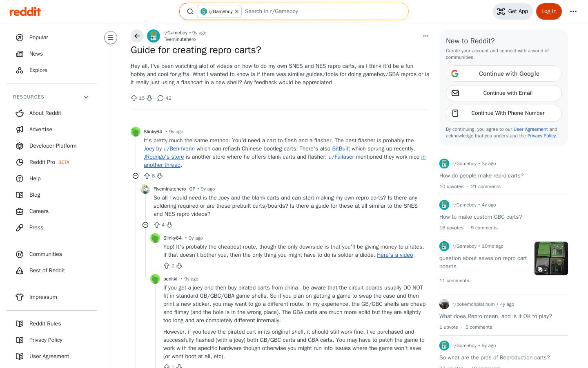
Task: Open the "Here's a video" link
Action: (x=395, y=255)
